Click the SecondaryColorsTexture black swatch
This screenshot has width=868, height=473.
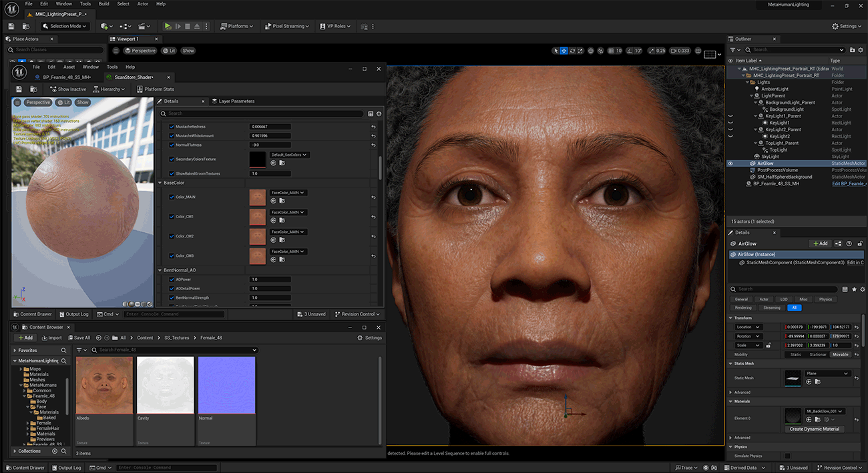pyautogui.click(x=258, y=159)
